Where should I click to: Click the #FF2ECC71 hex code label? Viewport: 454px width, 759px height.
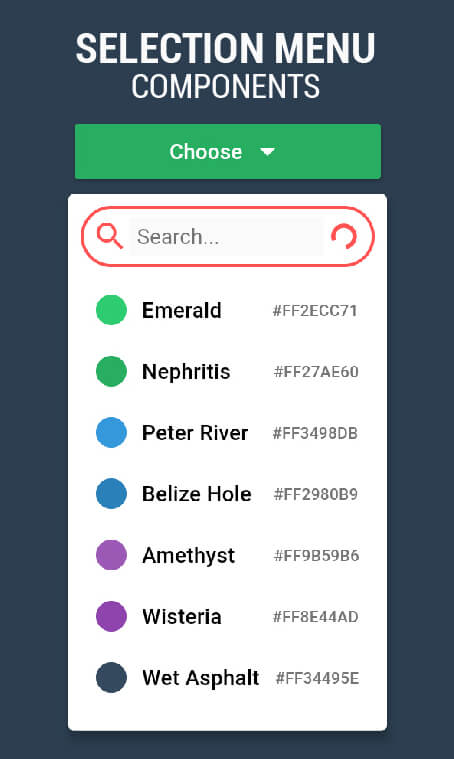click(315, 310)
